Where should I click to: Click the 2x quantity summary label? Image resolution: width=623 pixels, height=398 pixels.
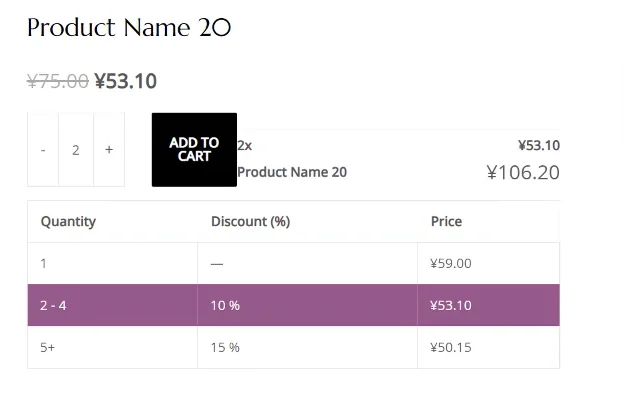[x=245, y=146]
